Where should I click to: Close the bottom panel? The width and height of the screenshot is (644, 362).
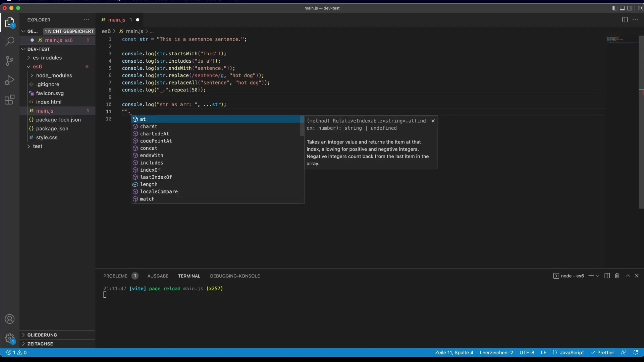click(x=637, y=276)
